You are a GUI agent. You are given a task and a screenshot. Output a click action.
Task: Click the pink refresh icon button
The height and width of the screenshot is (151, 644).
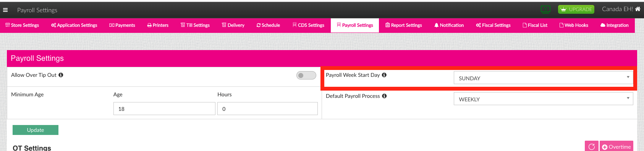pyautogui.click(x=592, y=146)
